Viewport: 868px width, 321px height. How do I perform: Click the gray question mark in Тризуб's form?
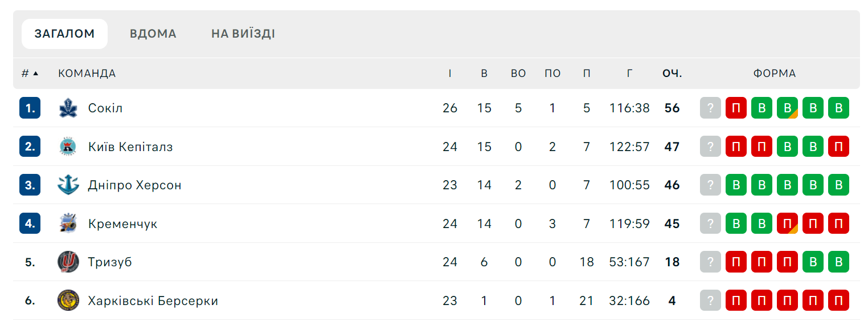[710, 262]
